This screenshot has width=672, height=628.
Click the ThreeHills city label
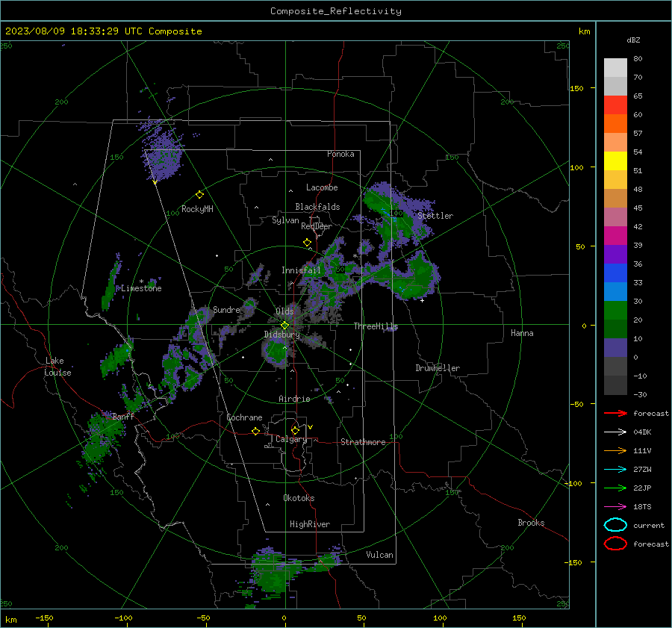click(x=376, y=326)
